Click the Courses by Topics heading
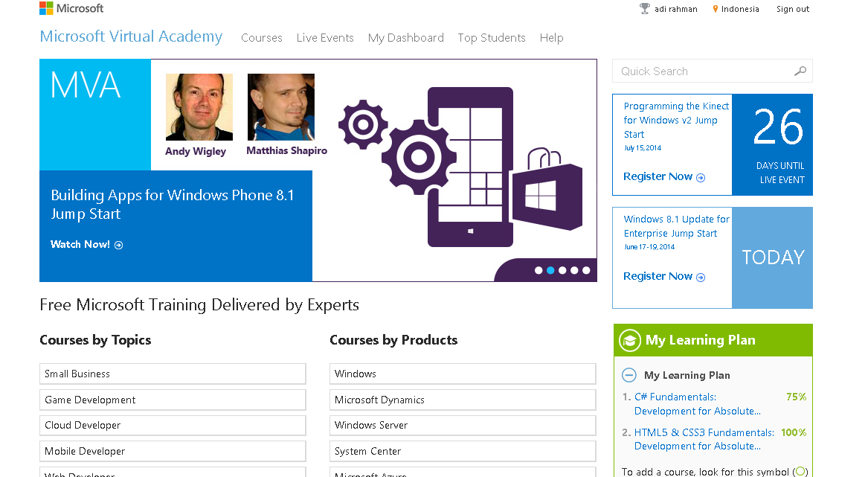 pyautogui.click(x=95, y=340)
